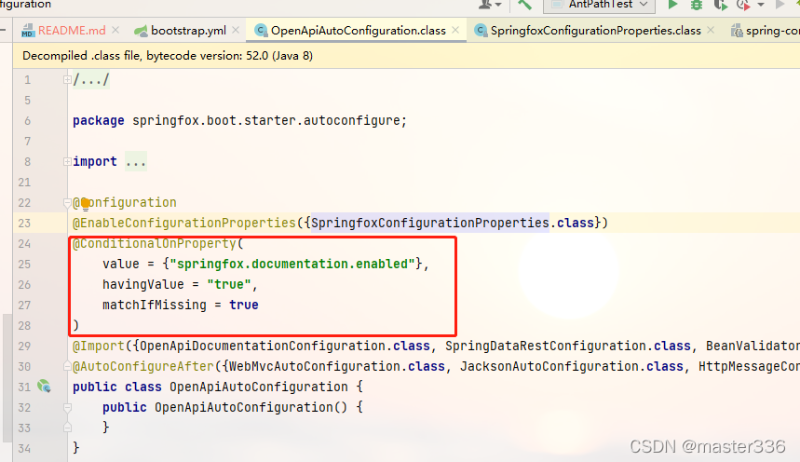Viewport: 800px width, 462px height.
Task: Click the yellow intention lightbulb on line 22
Action: point(85,203)
